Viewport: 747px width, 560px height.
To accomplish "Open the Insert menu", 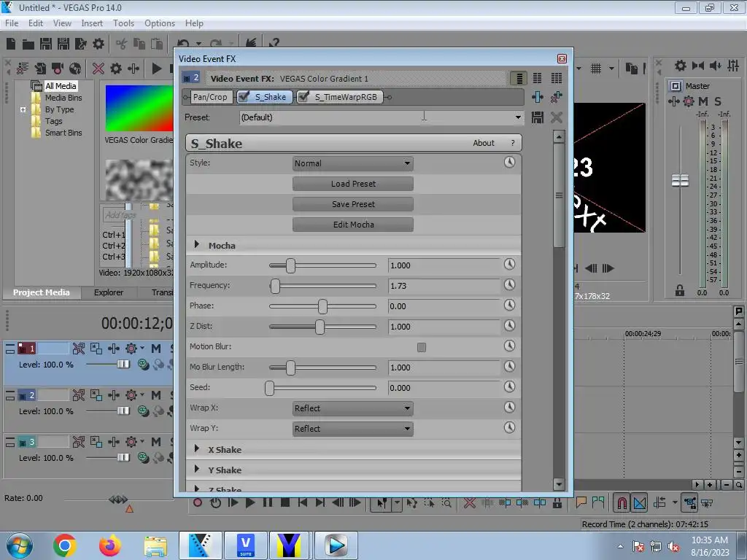I will click(x=91, y=23).
